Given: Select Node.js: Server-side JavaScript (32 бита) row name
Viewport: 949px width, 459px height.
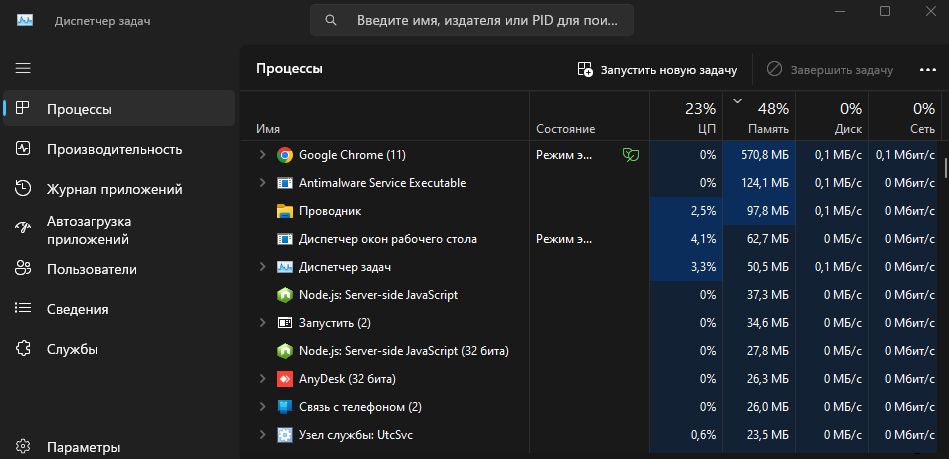Looking at the screenshot, I should point(404,351).
